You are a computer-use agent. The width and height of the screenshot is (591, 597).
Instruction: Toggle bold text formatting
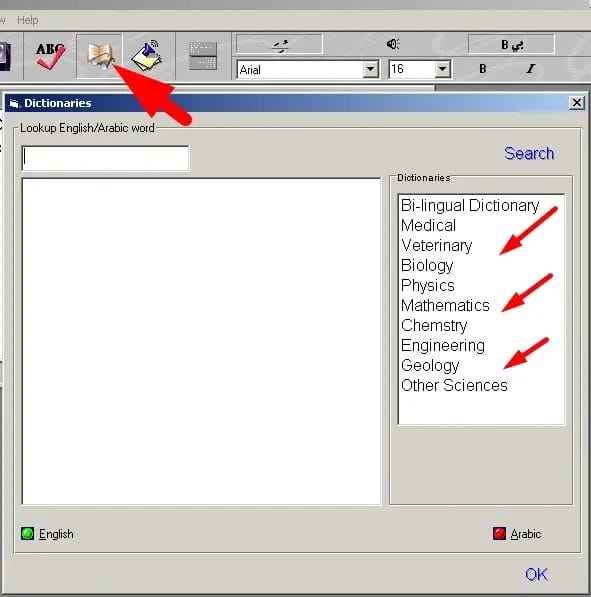click(x=482, y=69)
